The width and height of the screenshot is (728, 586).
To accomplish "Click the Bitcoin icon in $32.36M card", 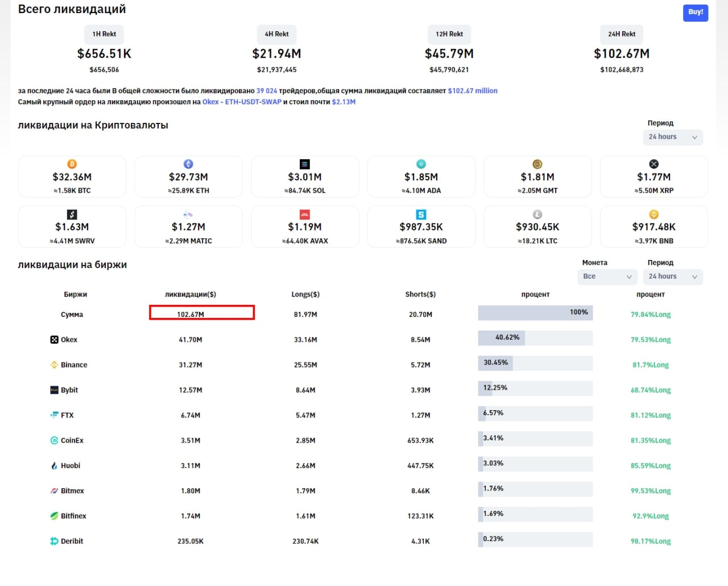I will pyautogui.click(x=72, y=164).
